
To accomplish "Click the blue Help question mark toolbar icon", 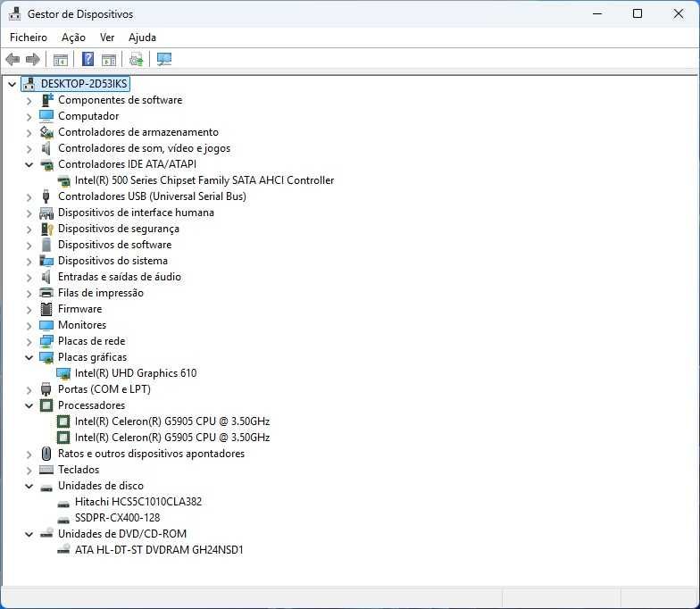I will point(87,59).
